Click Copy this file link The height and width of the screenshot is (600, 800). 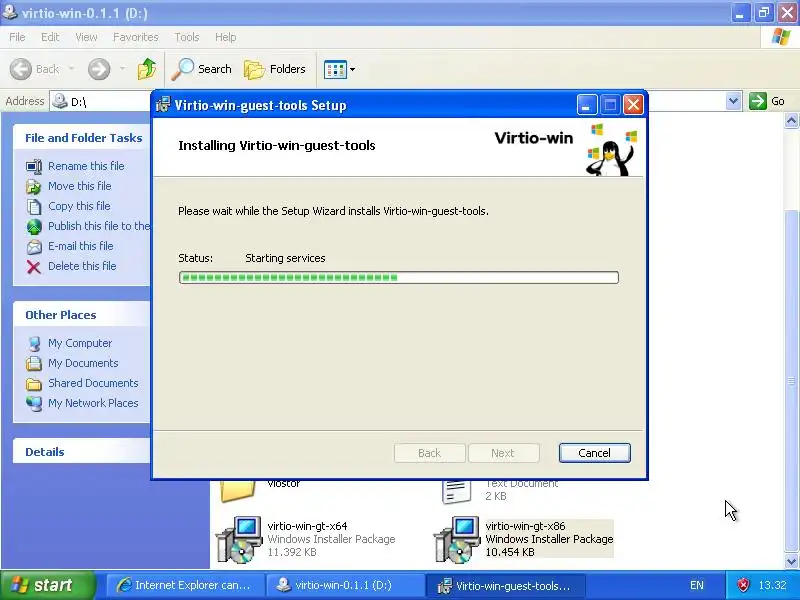pos(79,206)
